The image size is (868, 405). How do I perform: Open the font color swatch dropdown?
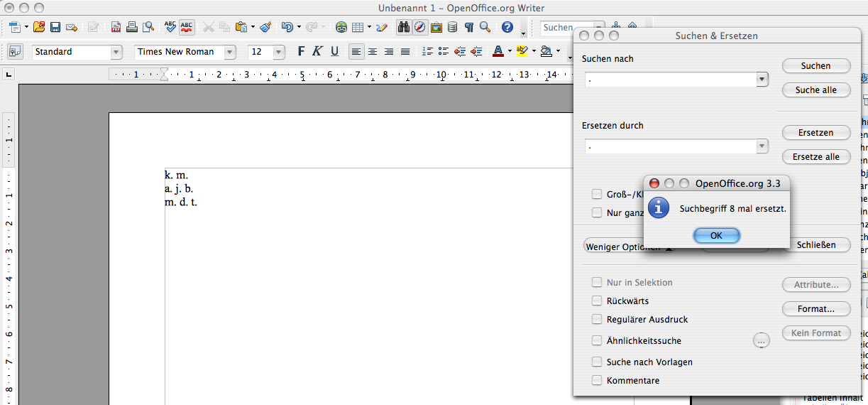point(510,51)
